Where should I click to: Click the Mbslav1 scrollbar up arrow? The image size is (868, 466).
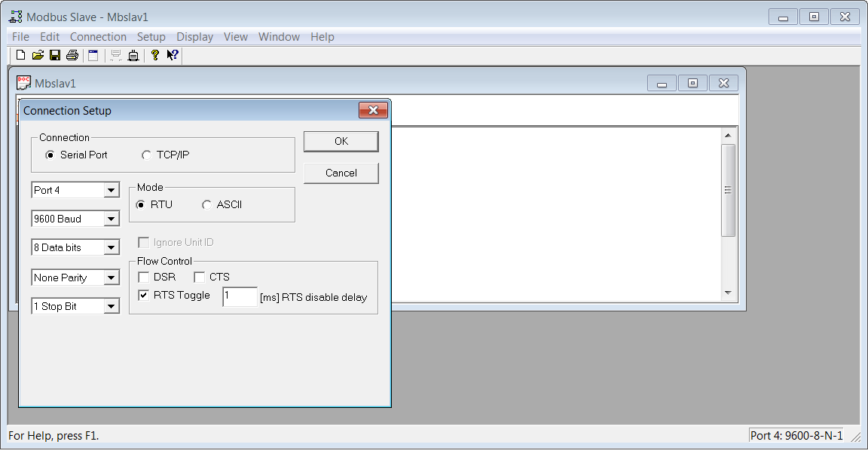[x=728, y=135]
